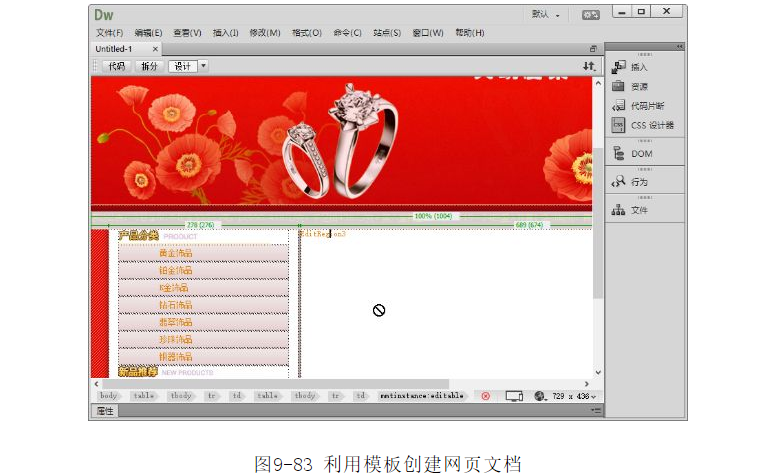Switch to 代码 (Code) view
Viewport: 780px width, 475px height.
pyautogui.click(x=116, y=66)
